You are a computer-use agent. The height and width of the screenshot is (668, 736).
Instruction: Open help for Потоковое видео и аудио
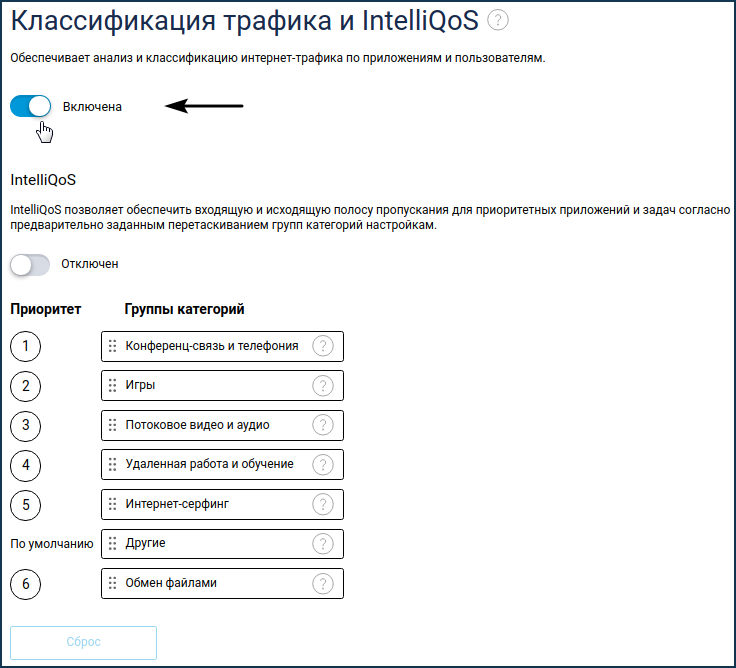323,425
